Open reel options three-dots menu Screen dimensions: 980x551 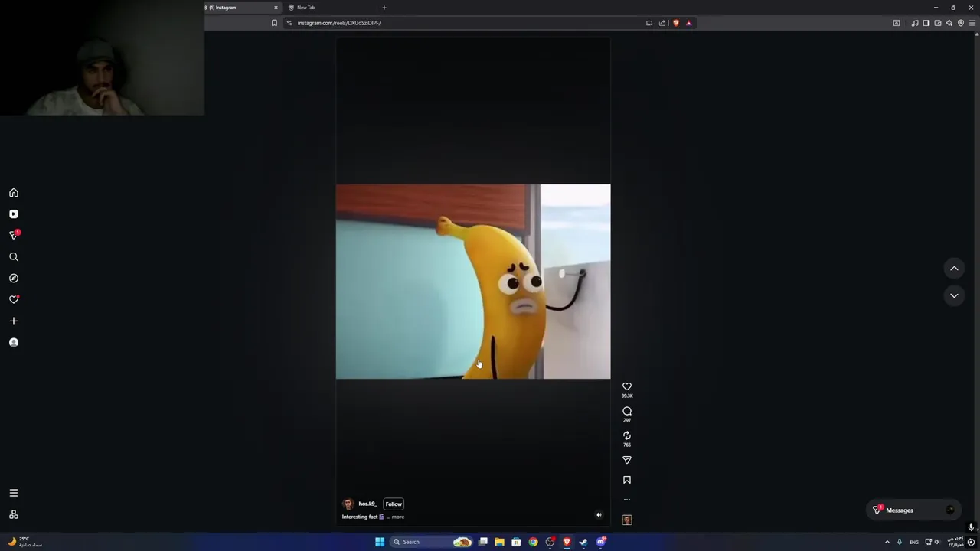tap(627, 500)
